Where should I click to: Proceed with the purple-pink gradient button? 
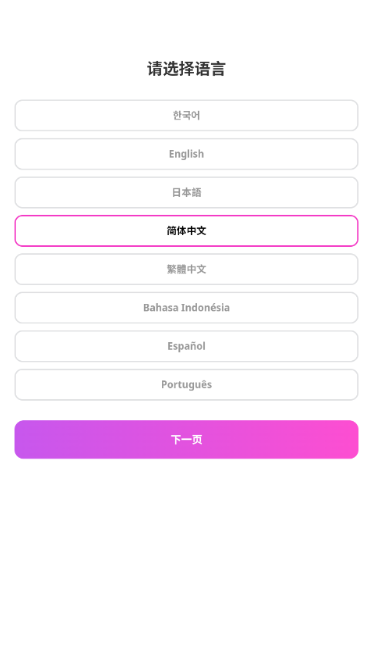tap(186, 439)
